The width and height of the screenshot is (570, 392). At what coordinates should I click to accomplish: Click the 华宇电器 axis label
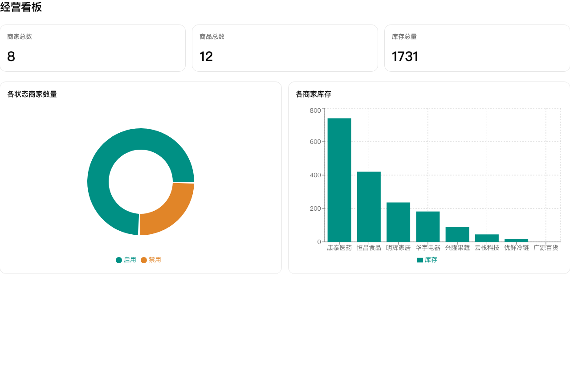(428, 248)
